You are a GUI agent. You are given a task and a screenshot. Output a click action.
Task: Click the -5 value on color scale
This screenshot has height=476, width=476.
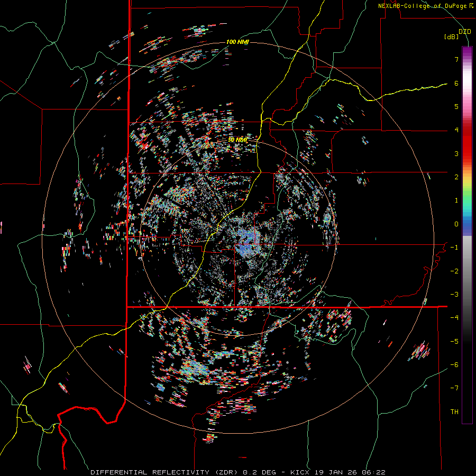coord(454,342)
